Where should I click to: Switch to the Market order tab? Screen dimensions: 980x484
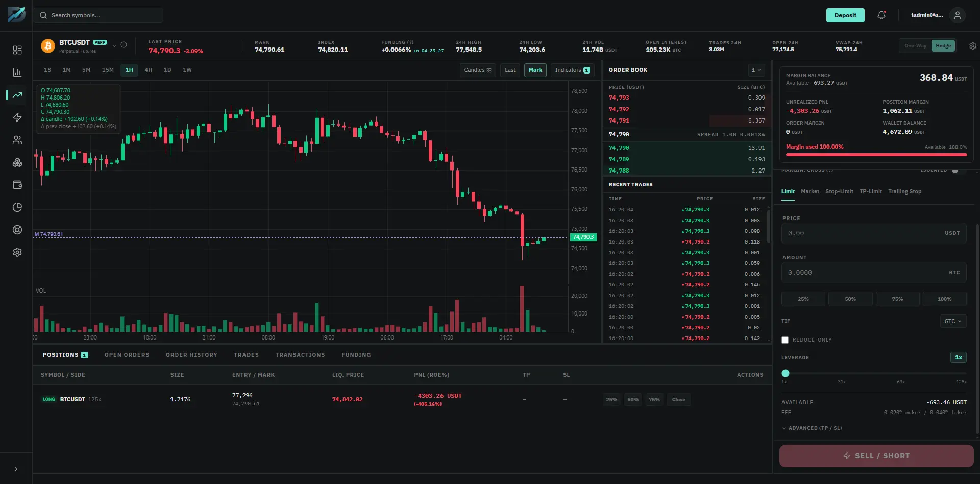point(810,192)
